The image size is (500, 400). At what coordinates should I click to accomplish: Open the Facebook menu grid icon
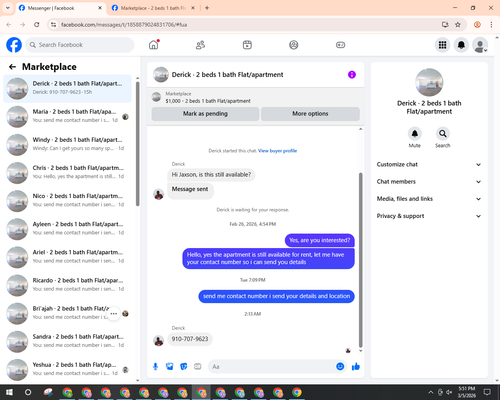442,45
